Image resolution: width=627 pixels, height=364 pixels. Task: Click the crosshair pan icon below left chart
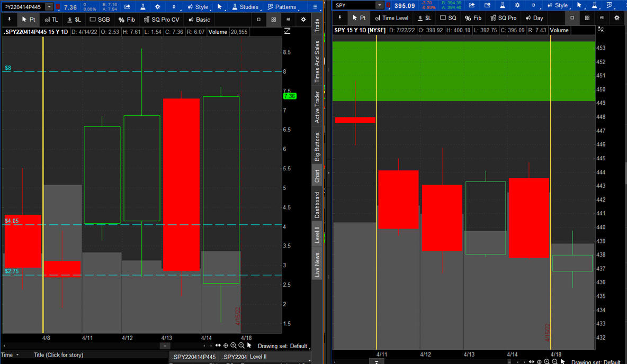coord(226,345)
